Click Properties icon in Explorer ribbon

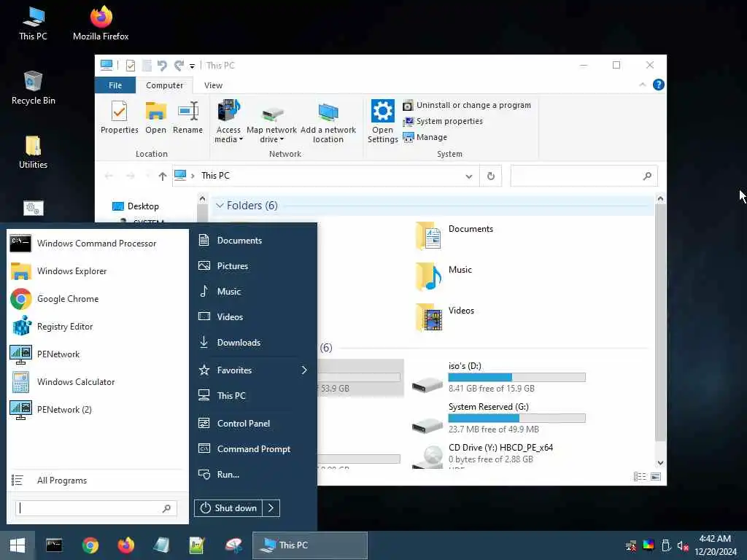(x=119, y=117)
